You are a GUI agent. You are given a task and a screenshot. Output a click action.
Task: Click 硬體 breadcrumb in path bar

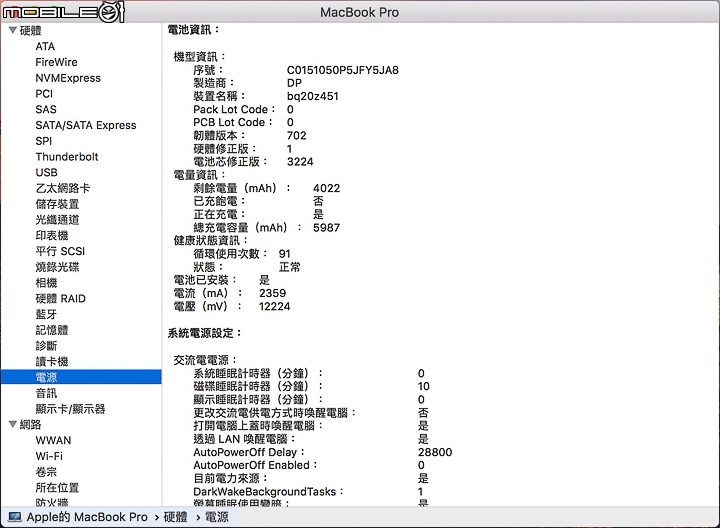(x=175, y=517)
